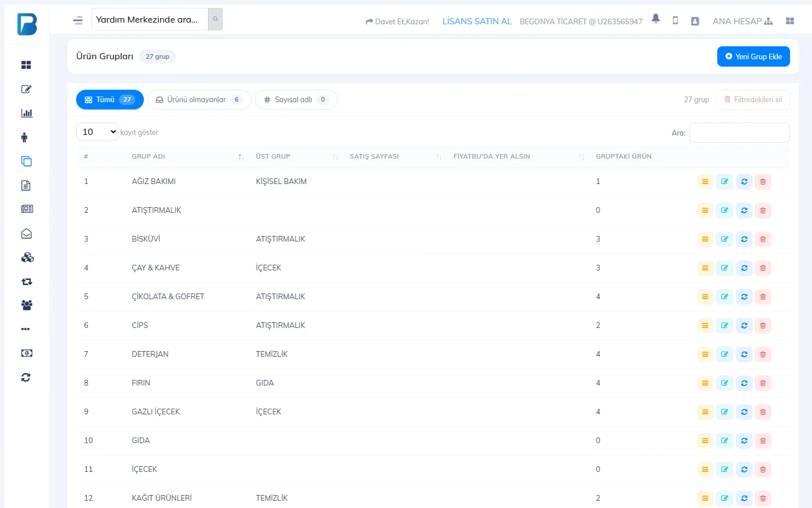This screenshot has height=508, width=812.
Task: Select the Sayısal adlı filter tab
Action: point(296,100)
